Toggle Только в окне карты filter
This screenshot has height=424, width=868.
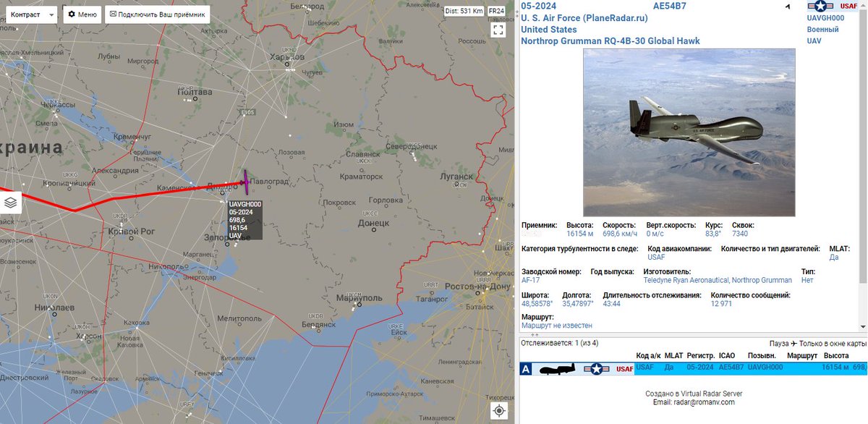pos(833,343)
